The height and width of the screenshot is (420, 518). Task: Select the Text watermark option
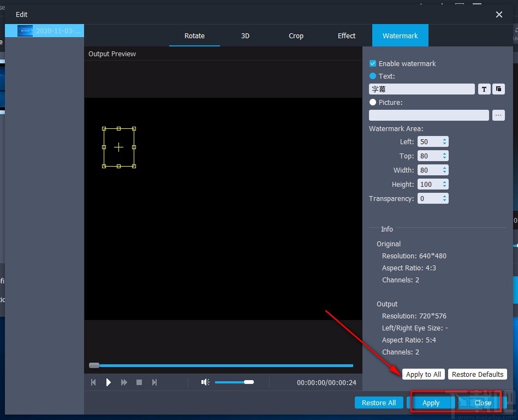click(372, 76)
